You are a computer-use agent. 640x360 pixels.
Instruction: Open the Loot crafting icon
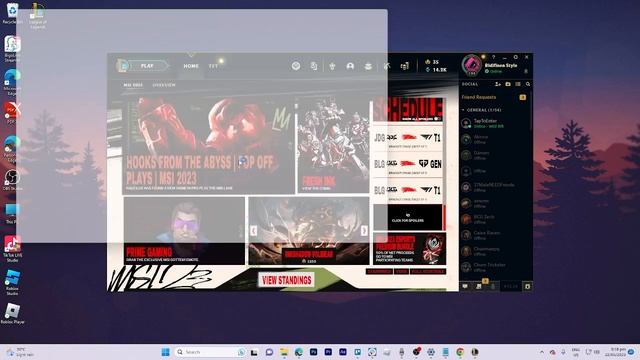click(x=387, y=66)
